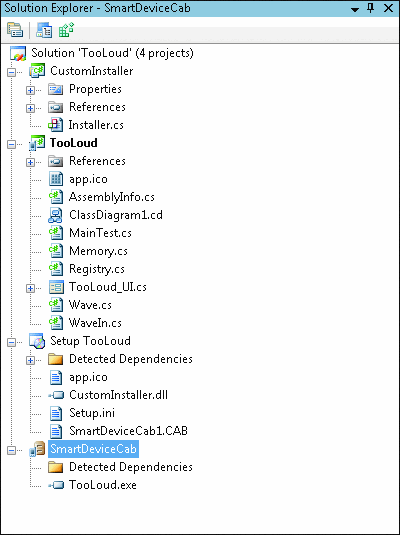Click the Properties folder icon
400x535 pixels.
(x=55, y=89)
